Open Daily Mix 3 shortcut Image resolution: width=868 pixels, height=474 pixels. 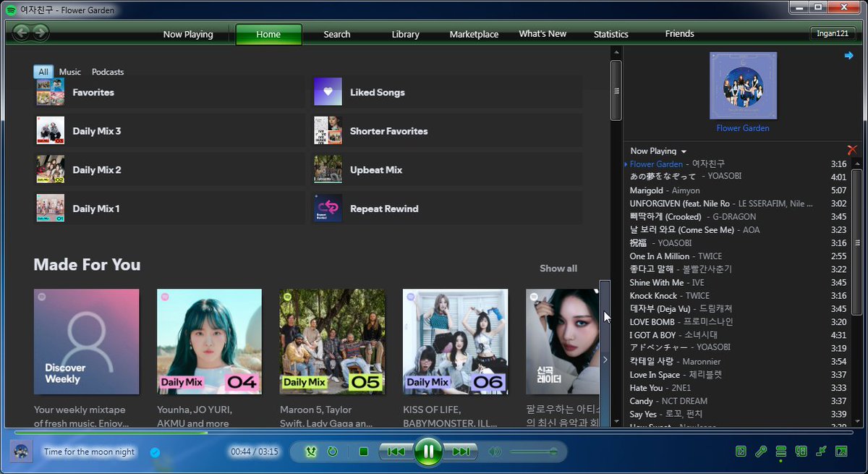pyautogui.click(x=169, y=131)
